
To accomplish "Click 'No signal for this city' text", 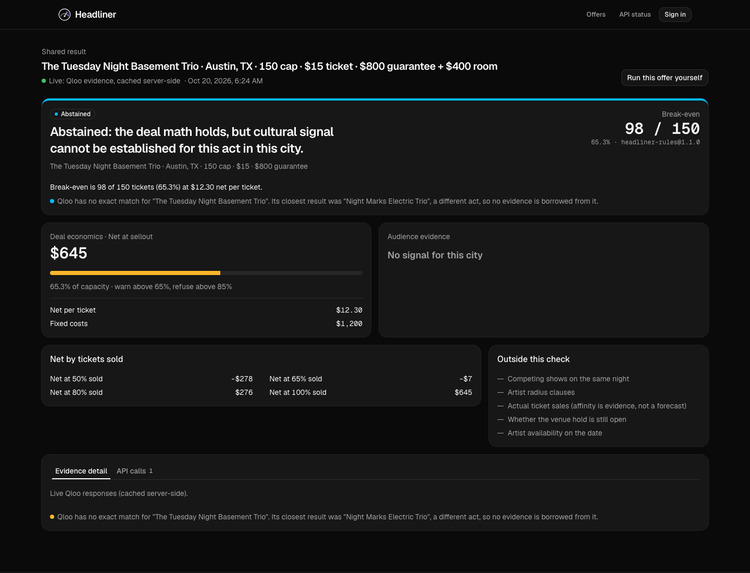I will [x=435, y=255].
